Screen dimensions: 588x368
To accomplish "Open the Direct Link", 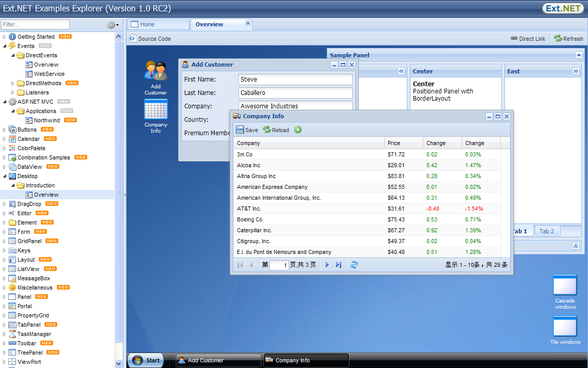I will 528,39.
